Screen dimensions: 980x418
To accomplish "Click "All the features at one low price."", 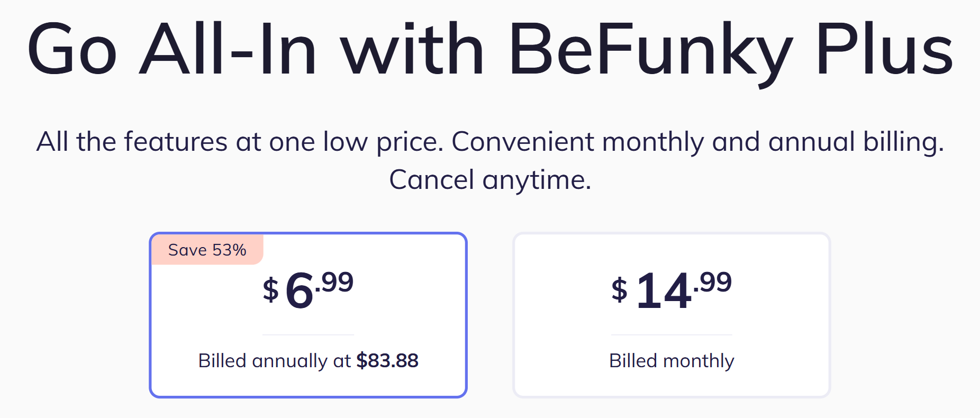I will 240,142.
